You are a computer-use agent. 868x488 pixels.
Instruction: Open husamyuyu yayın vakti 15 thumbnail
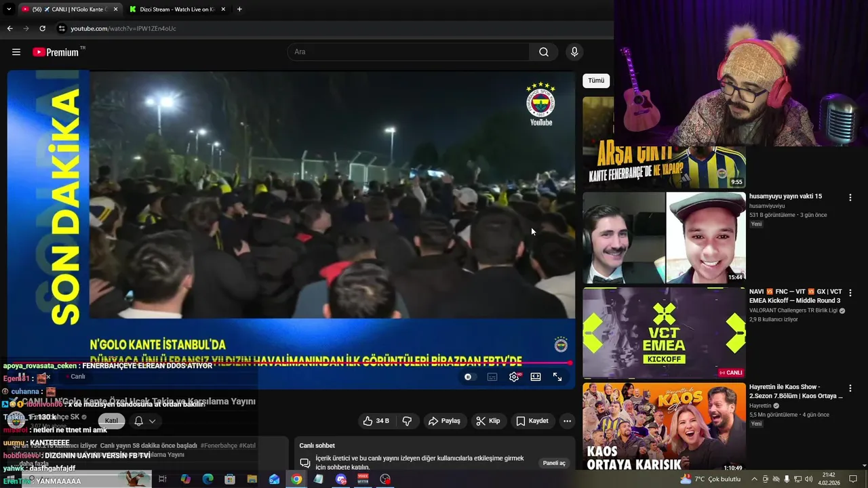pyautogui.click(x=664, y=238)
